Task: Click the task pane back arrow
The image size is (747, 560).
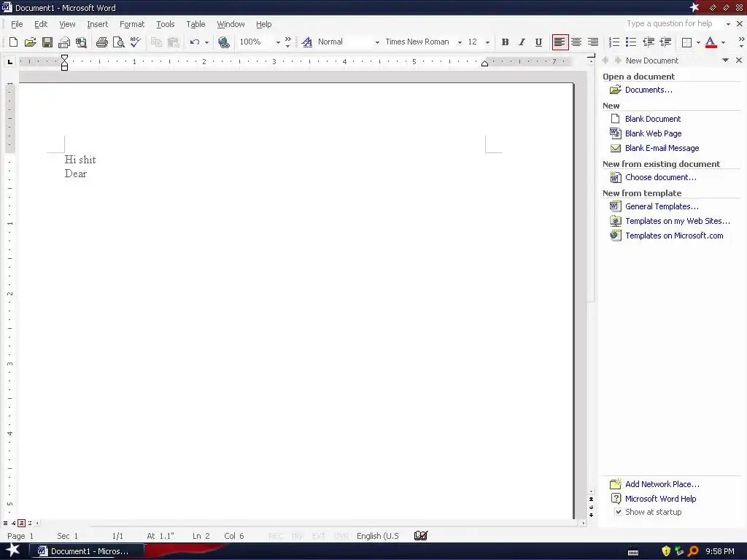Action: pos(605,60)
